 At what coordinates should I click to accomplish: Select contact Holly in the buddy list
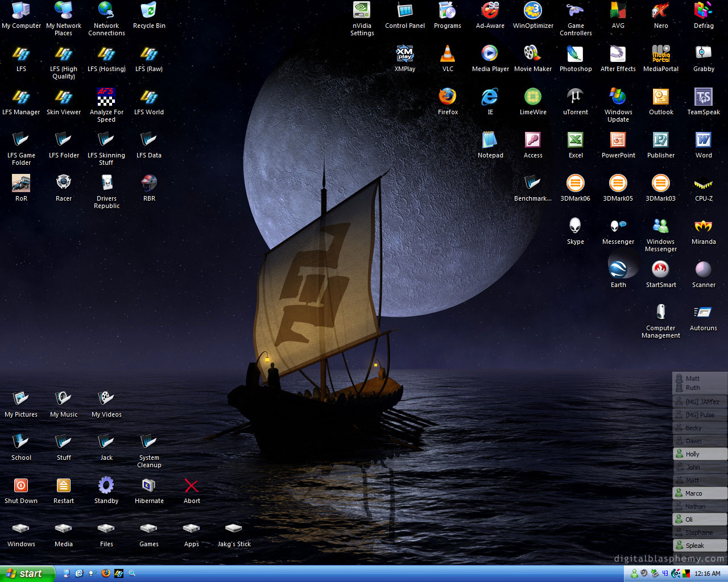[x=700, y=454]
